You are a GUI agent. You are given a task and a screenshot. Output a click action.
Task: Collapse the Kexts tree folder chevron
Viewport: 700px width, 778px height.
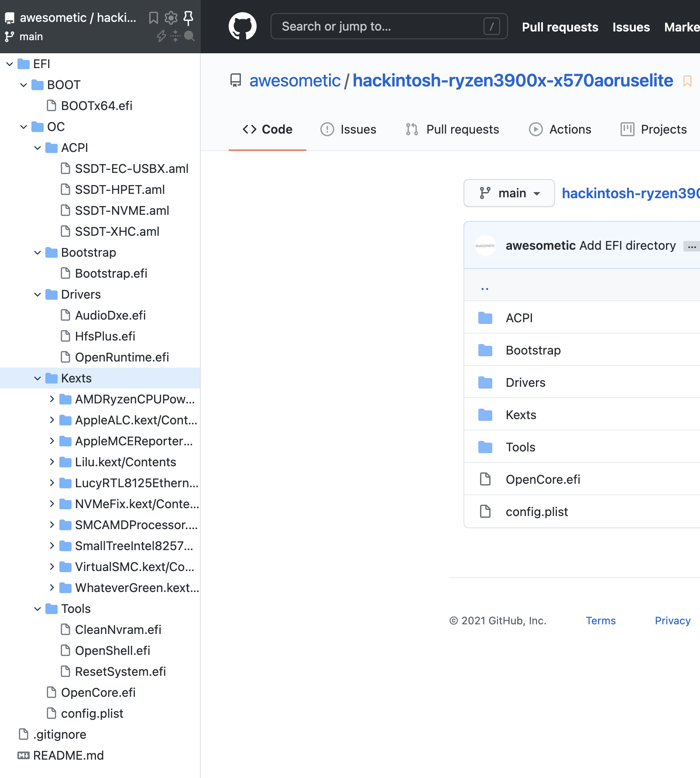pyautogui.click(x=38, y=378)
